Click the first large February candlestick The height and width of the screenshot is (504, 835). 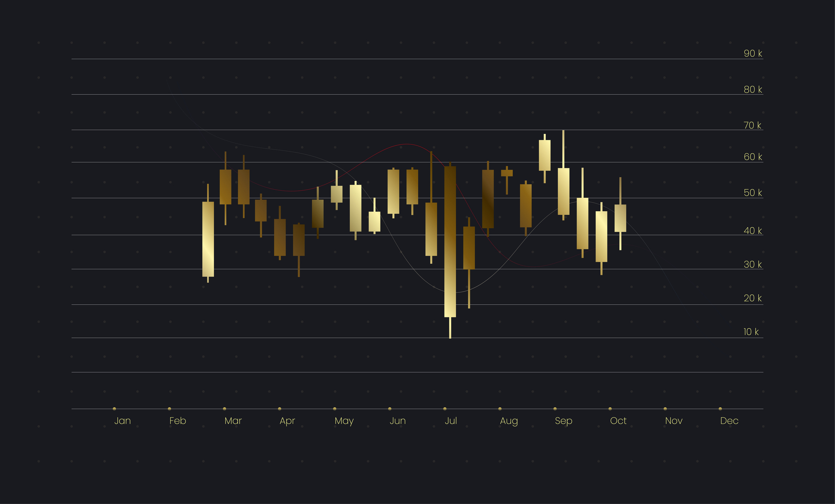pos(208,239)
